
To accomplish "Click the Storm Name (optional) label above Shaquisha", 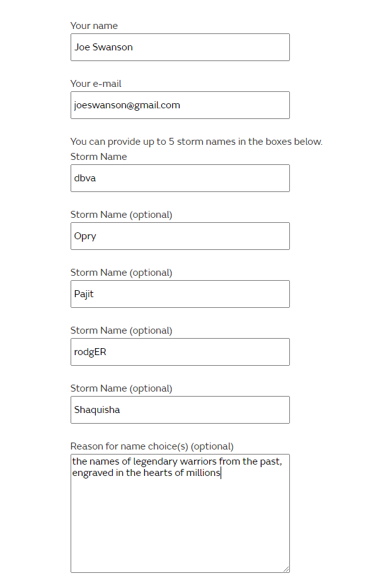I will pos(121,388).
